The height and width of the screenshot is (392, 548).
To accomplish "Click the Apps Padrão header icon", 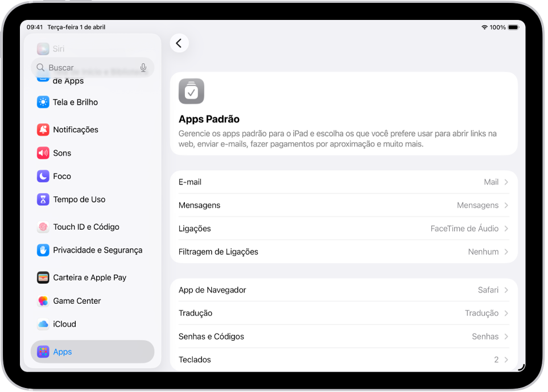I will tap(191, 91).
